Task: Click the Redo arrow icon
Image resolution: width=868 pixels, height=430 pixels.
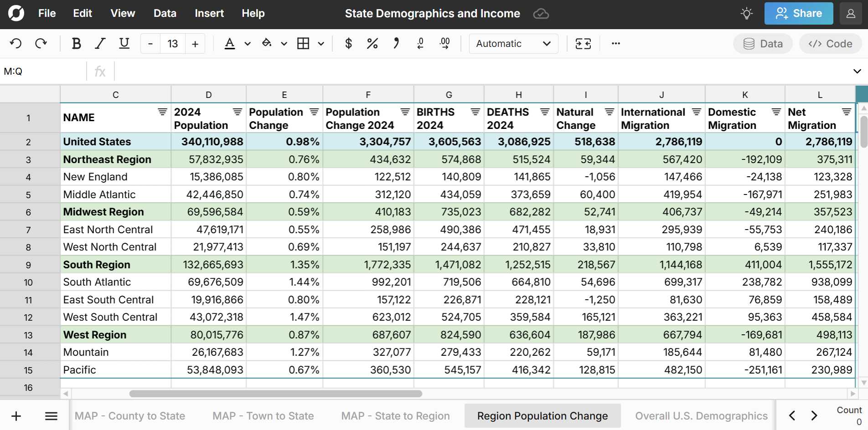Action: [41, 44]
